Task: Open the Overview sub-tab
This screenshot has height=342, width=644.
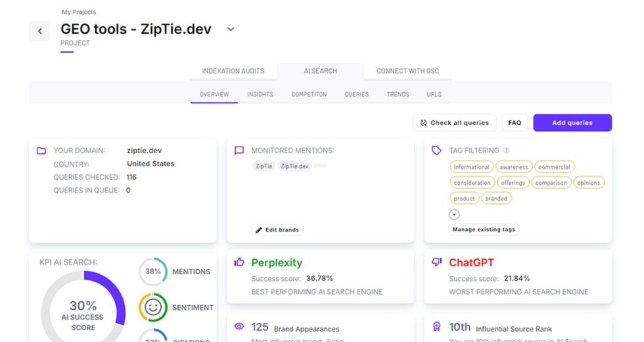Action: (x=214, y=95)
